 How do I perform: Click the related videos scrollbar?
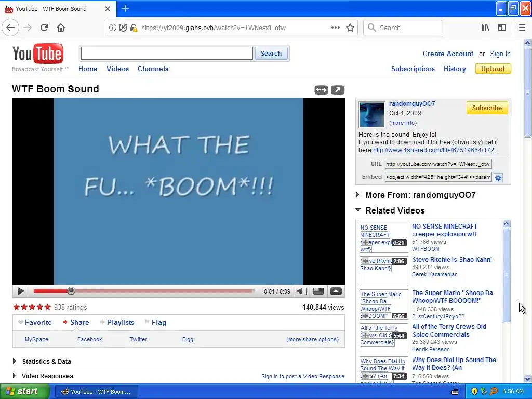[506, 275]
